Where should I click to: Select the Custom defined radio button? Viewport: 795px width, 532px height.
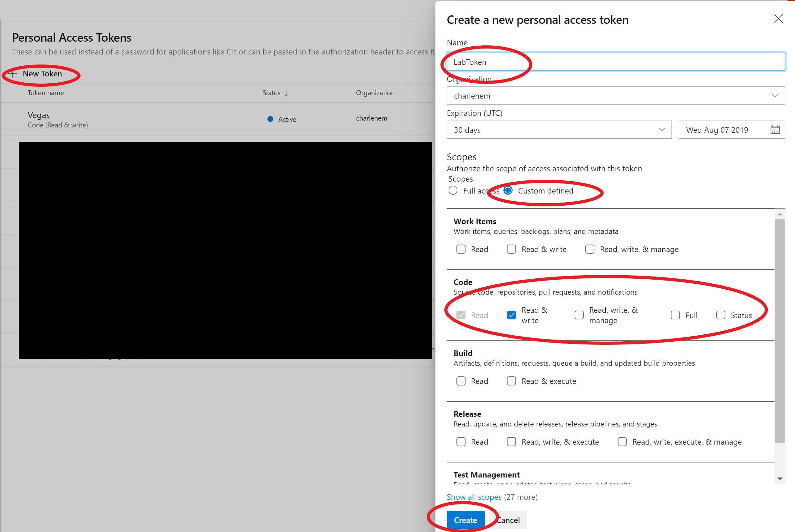(x=508, y=190)
